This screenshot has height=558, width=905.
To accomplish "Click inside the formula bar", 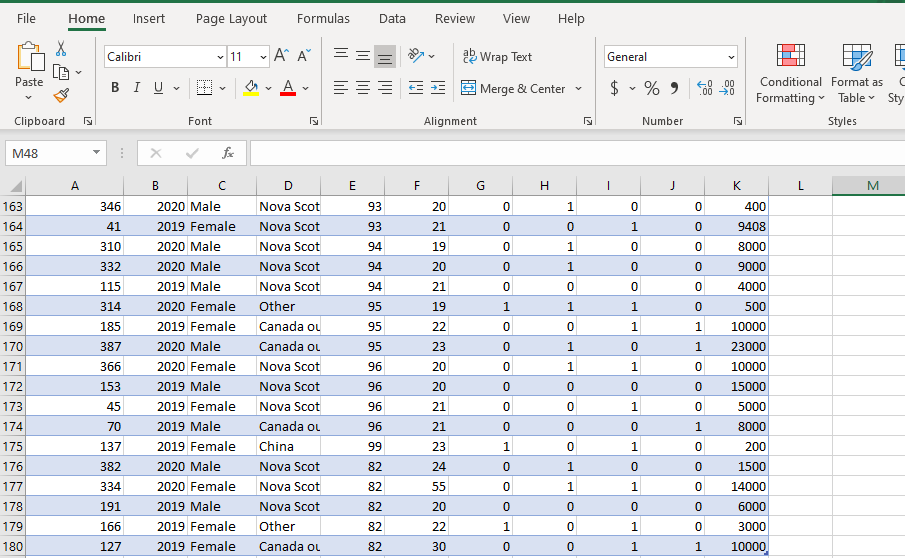I will coord(577,153).
